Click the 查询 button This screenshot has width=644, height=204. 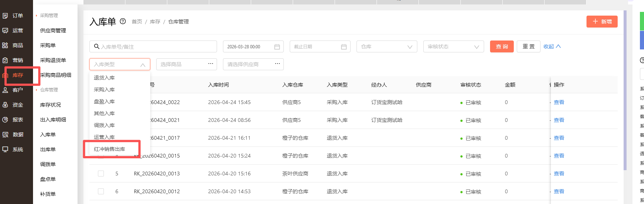[x=502, y=46]
